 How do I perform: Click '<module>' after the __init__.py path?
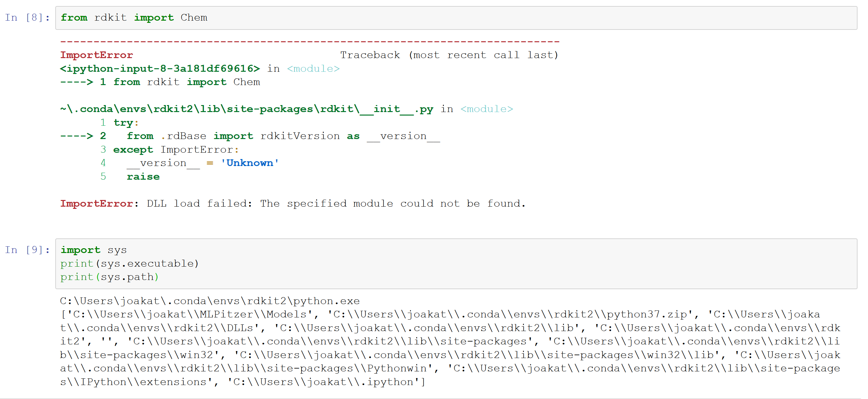[486, 109]
